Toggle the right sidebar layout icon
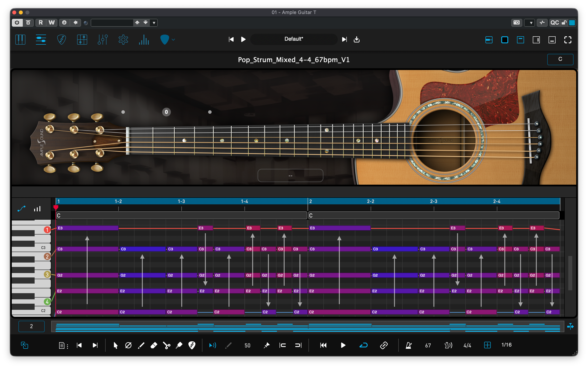This screenshot has height=368, width=588. coord(536,40)
